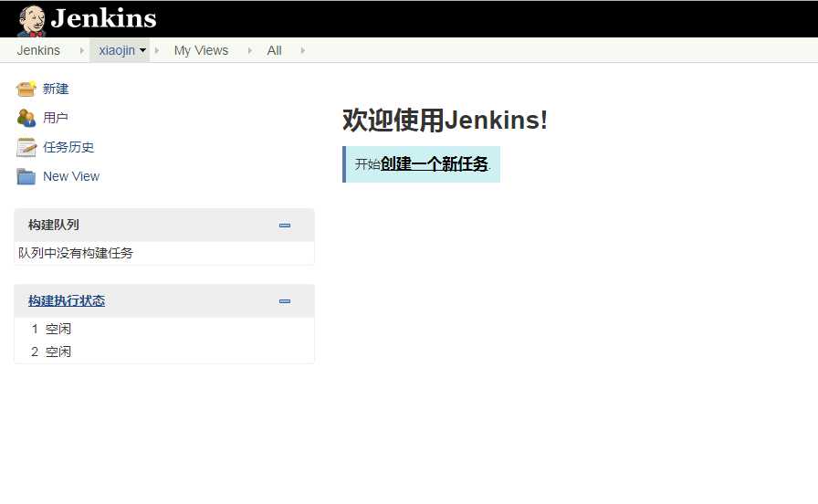818x504 pixels.
Task: Expand the arrow after xiaojin breadcrumb
Action: [156, 50]
